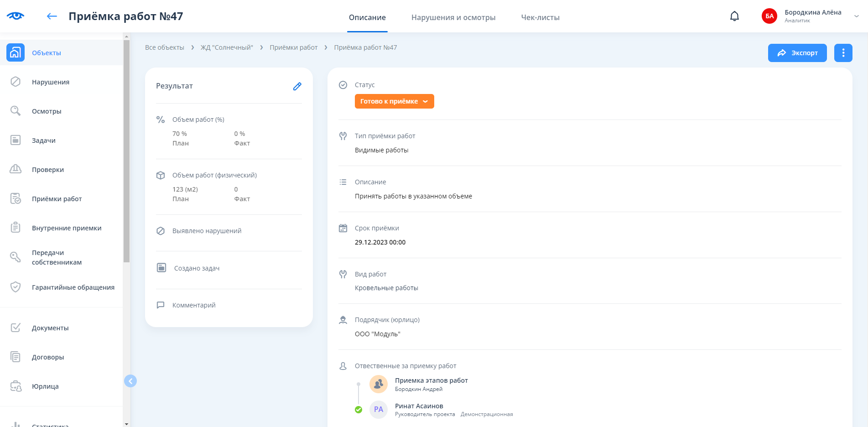868x427 pixels.
Task: Expand the Готово к приёмке status dropdown
Action: tap(394, 101)
